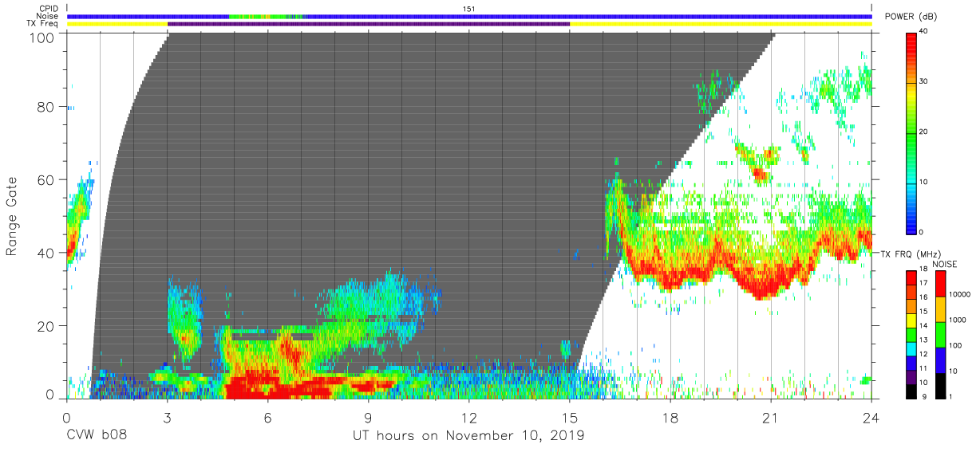980x452 pixels.
Task: Click the 100 label on NOISE legend
Action: coord(954,345)
